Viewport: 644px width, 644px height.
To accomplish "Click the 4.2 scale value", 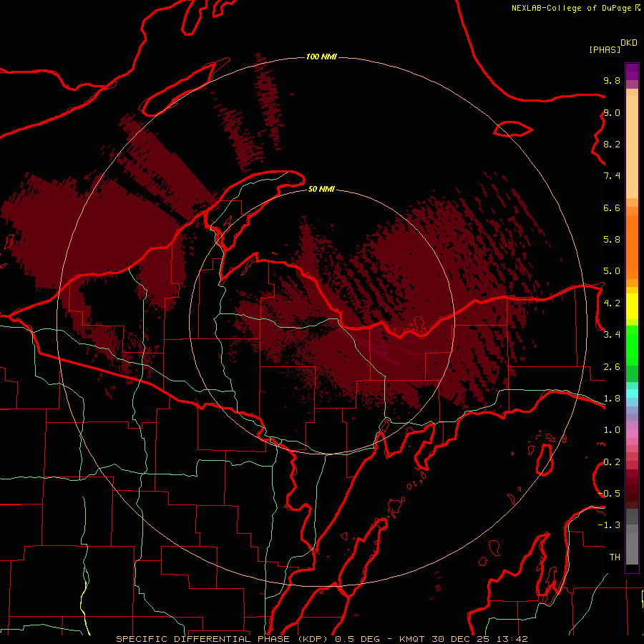I will (x=612, y=303).
